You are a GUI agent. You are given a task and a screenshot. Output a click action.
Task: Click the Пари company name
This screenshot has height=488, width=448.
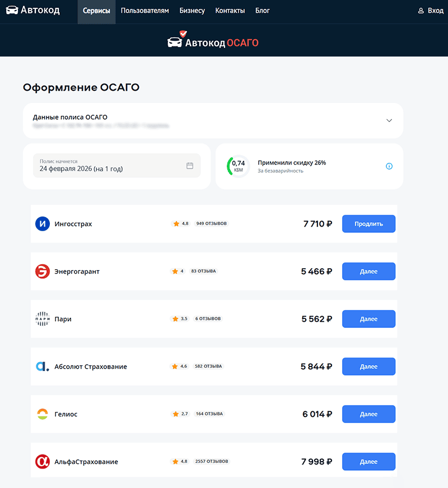(63, 320)
